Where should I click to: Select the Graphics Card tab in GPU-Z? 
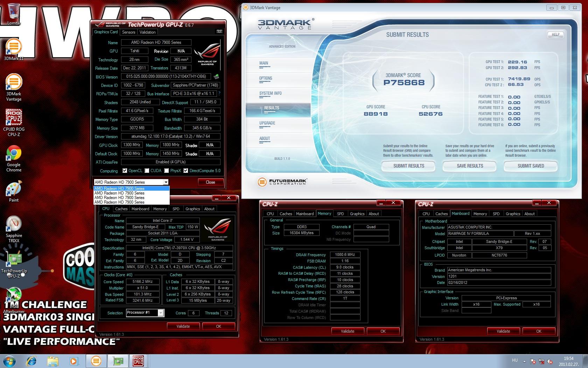[106, 32]
